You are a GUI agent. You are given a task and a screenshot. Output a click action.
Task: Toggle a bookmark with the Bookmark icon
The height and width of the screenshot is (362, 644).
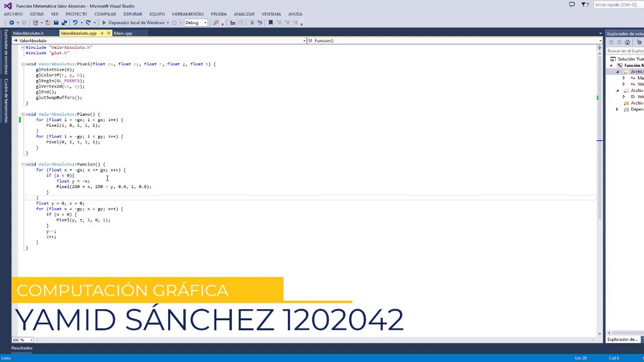[271, 23]
